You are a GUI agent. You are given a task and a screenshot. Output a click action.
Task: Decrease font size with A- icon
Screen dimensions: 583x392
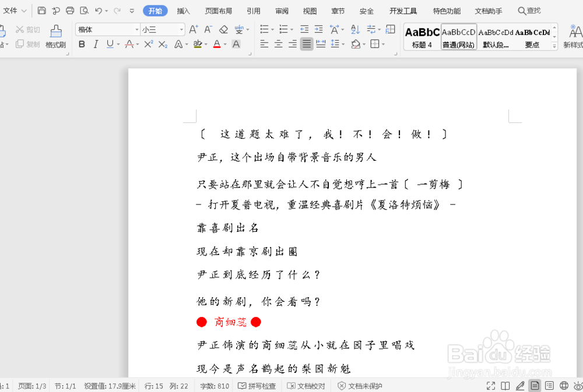[x=208, y=29]
